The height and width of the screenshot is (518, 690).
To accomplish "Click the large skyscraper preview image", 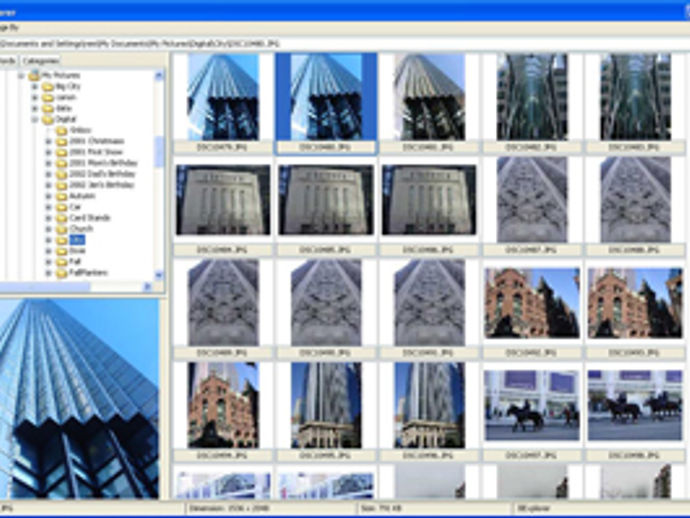I will (x=79, y=399).
